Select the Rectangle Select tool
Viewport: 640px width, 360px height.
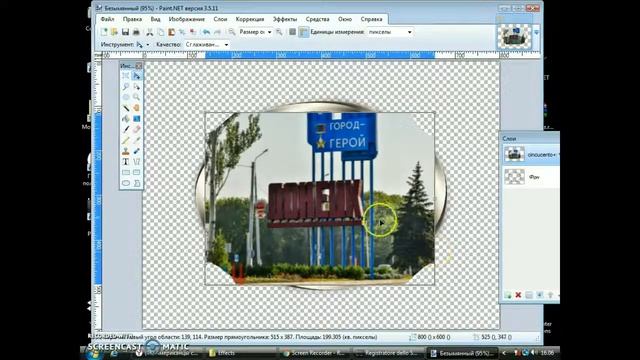click(126, 76)
